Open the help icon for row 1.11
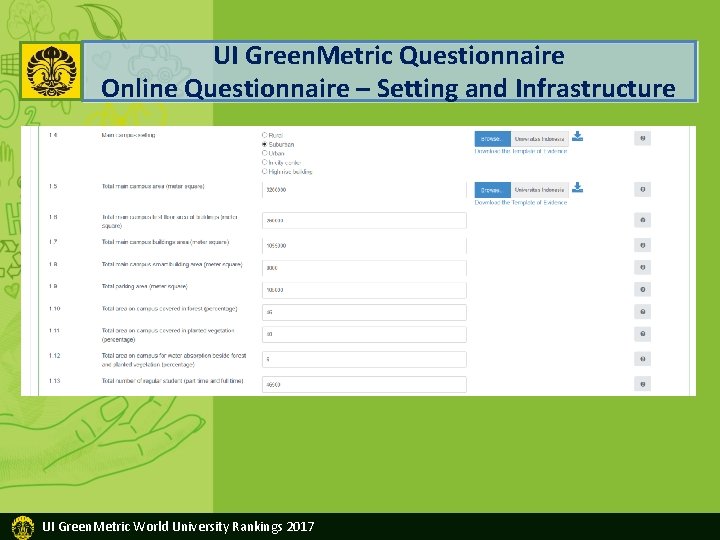The image size is (720, 540). (x=642, y=334)
